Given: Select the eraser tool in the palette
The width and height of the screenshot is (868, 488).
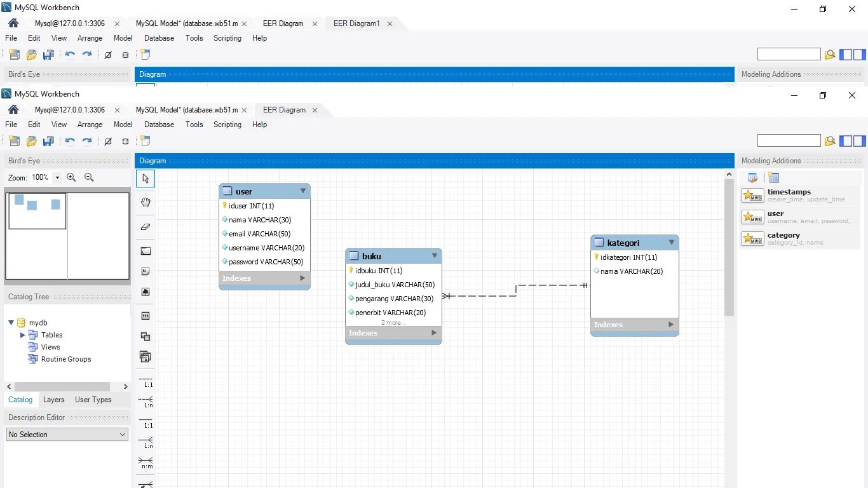Looking at the screenshot, I should click(x=146, y=226).
